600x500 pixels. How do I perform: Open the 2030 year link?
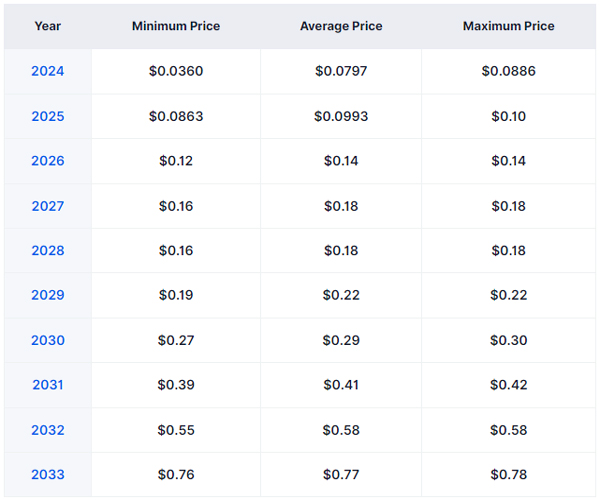(47, 340)
